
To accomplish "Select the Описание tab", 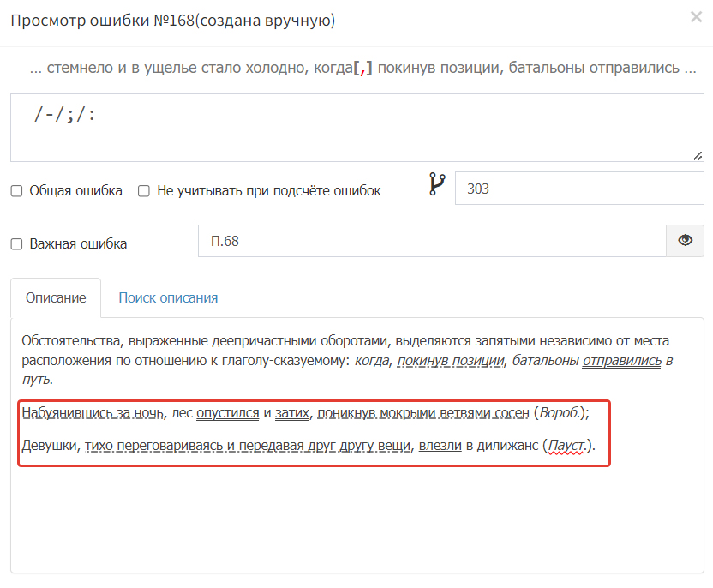I will tap(56, 298).
